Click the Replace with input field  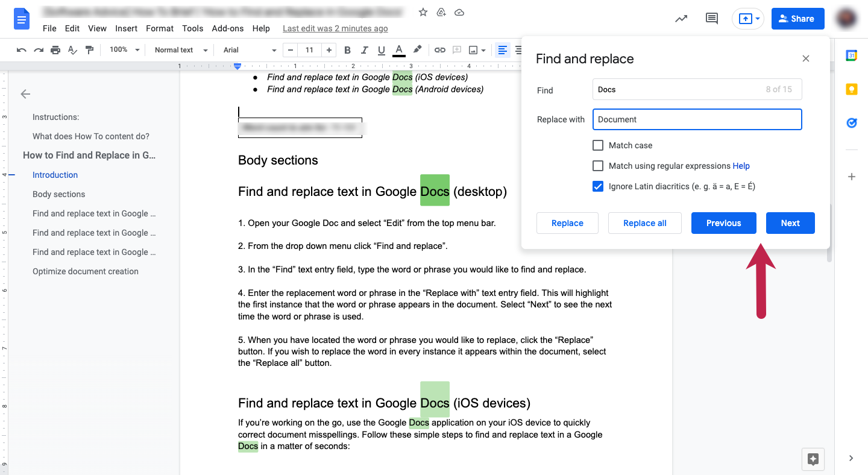(697, 119)
